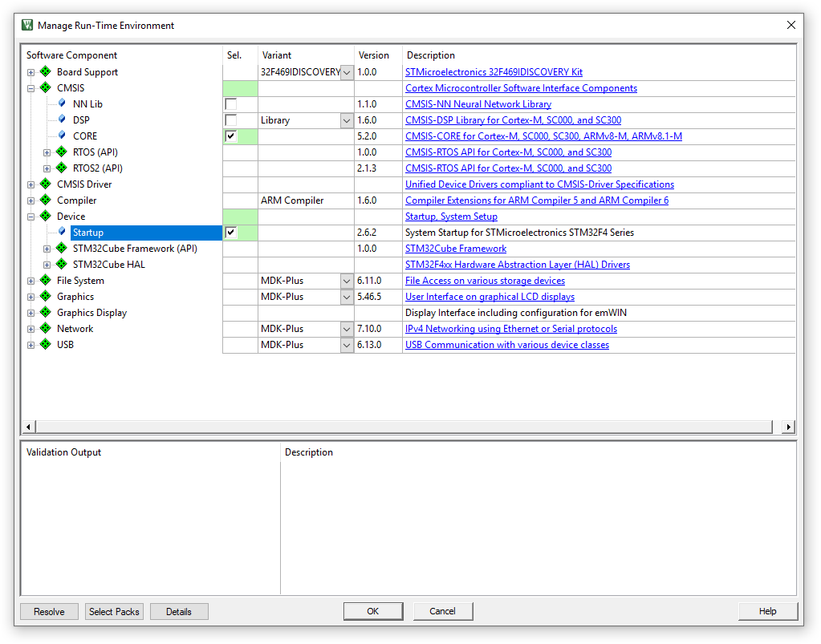Close the Manage Run-Time Environment dialog
This screenshot has width=821, height=644.
(x=791, y=25)
